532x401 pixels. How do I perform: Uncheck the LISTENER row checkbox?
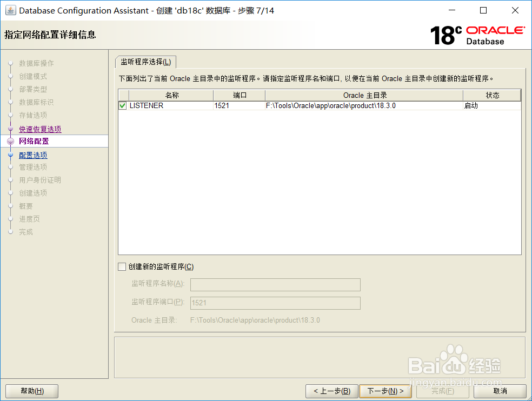pyautogui.click(x=122, y=105)
